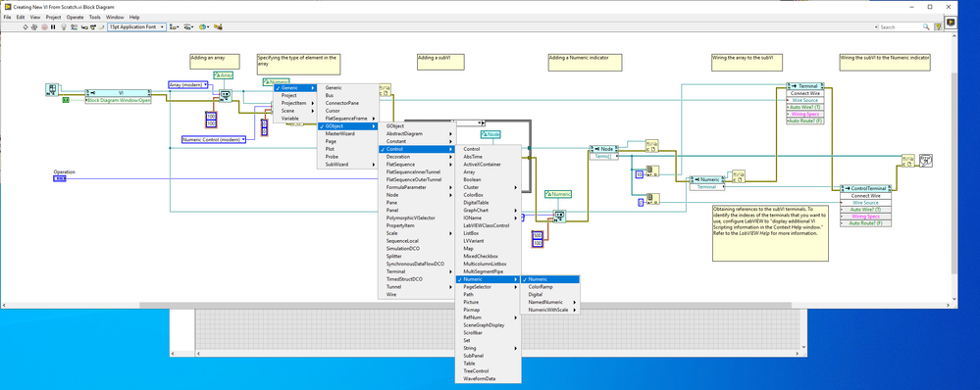Image resolution: width=980 pixels, height=390 pixels.
Task: Select the New VI Object node under Numeric
Action: (559, 216)
